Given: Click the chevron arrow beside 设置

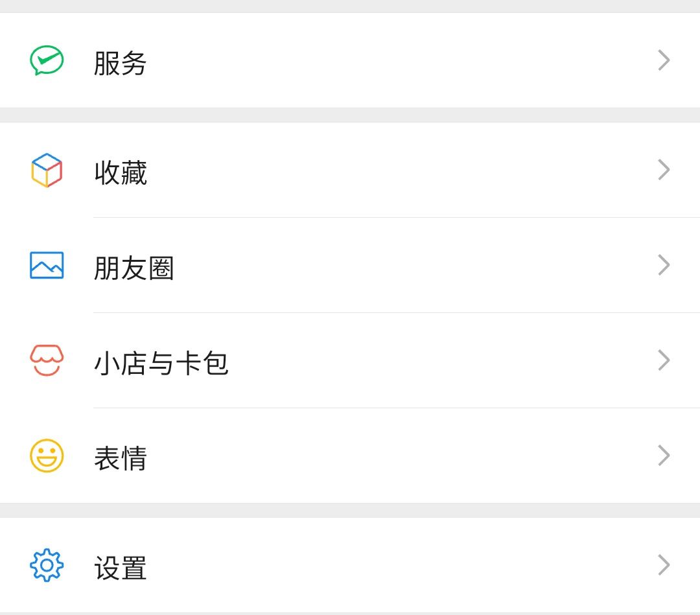Looking at the screenshot, I should coord(664,566).
